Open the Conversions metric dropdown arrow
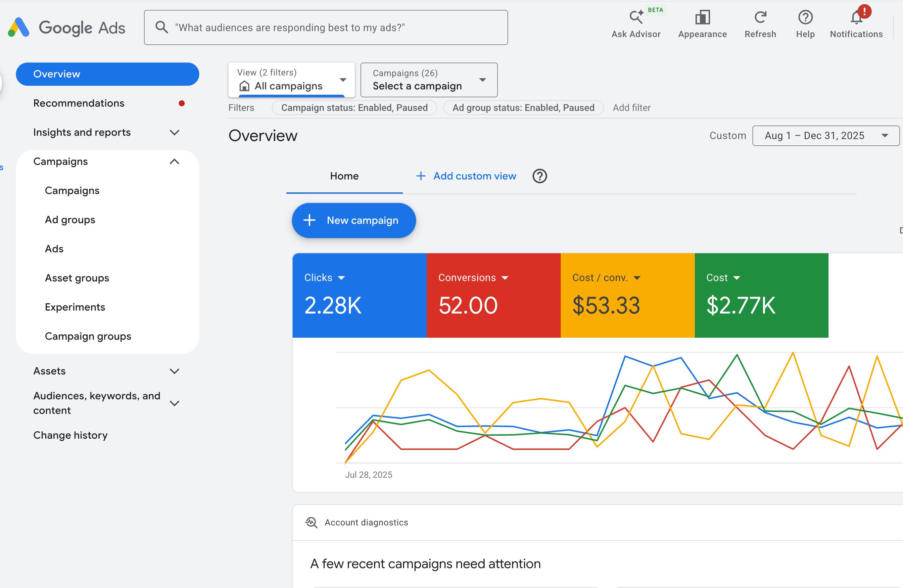The image size is (903, 588). pyautogui.click(x=504, y=278)
